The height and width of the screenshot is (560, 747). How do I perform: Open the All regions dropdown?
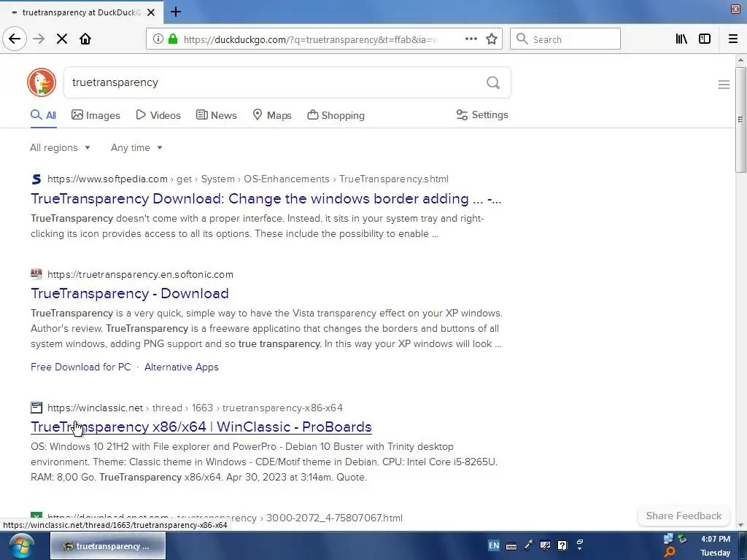60,147
